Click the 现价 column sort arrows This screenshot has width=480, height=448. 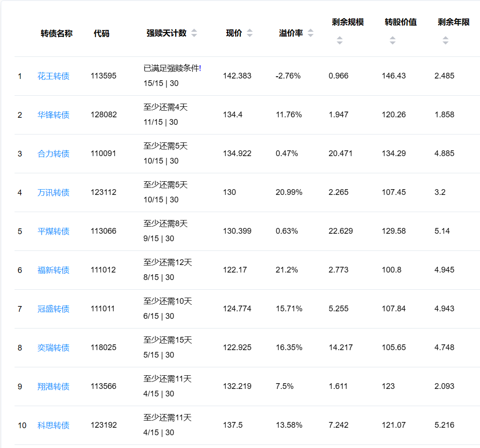tap(250, 34)
